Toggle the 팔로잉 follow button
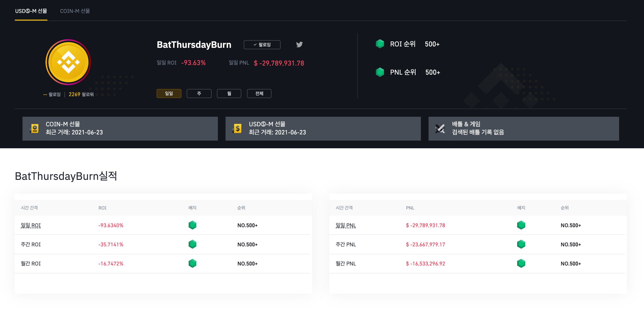This screenshot has width=644, height=309. coord(262,44)
